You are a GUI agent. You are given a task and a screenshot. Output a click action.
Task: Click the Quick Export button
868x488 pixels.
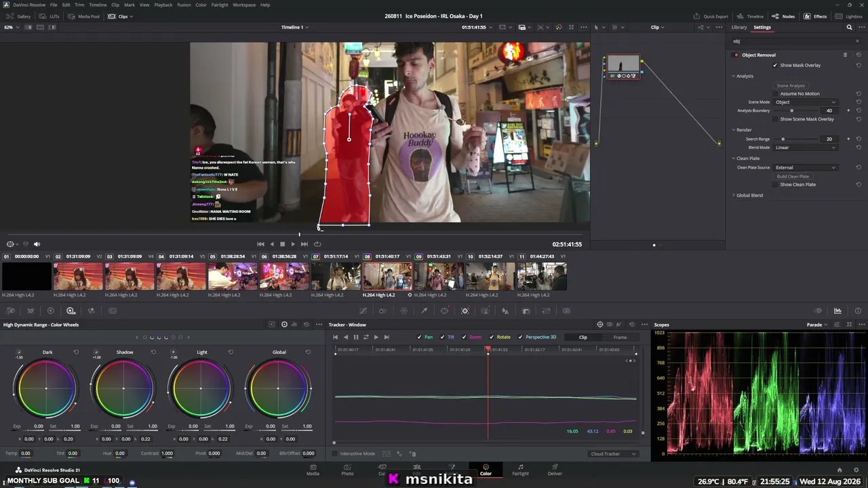[711, 16]
